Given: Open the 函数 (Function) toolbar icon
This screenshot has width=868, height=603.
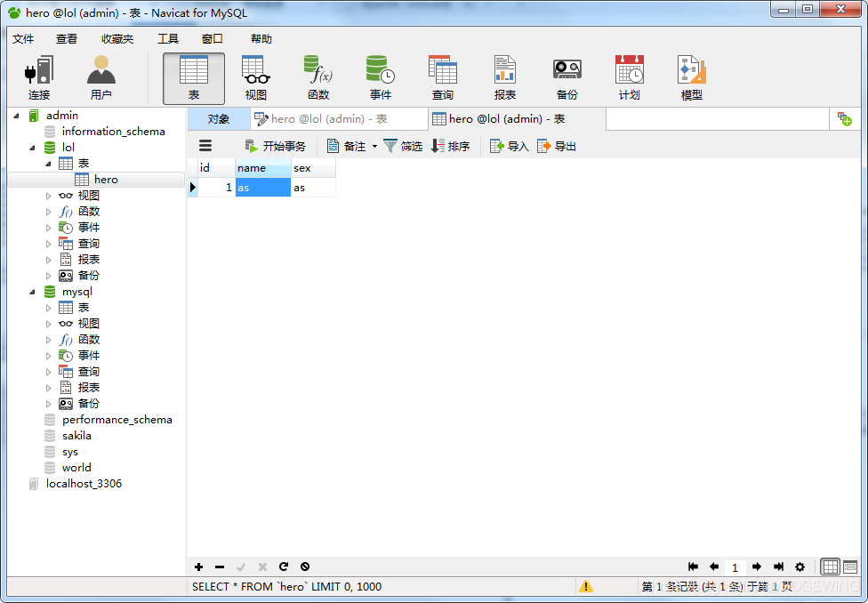Looking at the screenshot, I should click(x=318, y=78).
